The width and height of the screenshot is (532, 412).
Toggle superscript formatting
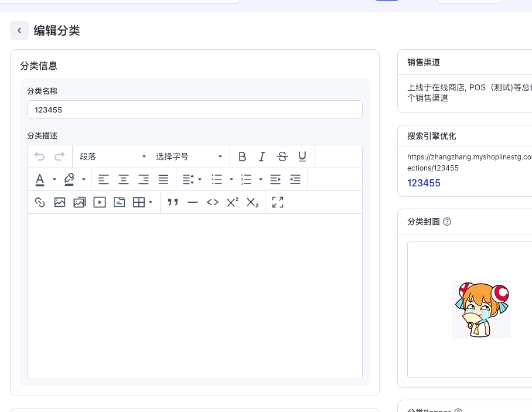point(232,202)
